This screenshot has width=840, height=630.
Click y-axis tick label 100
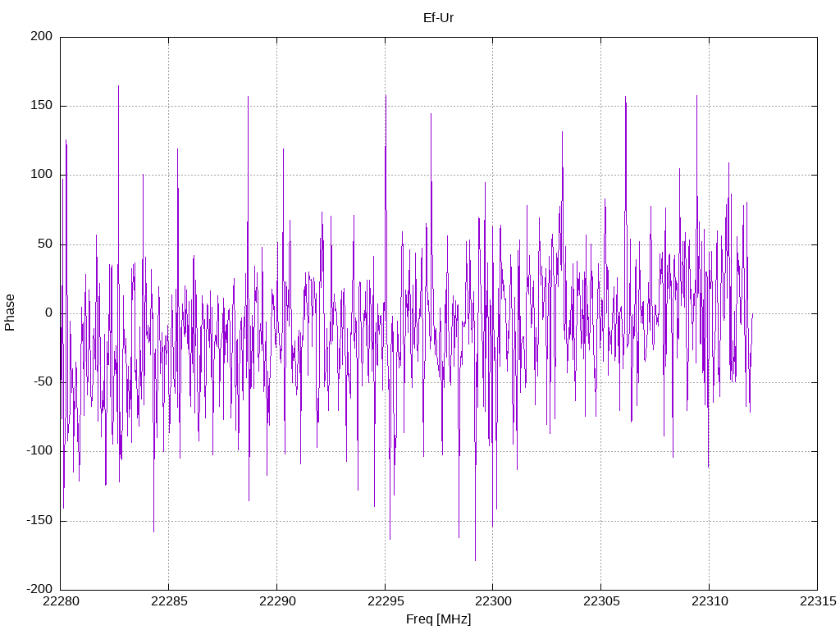[42, 175]
